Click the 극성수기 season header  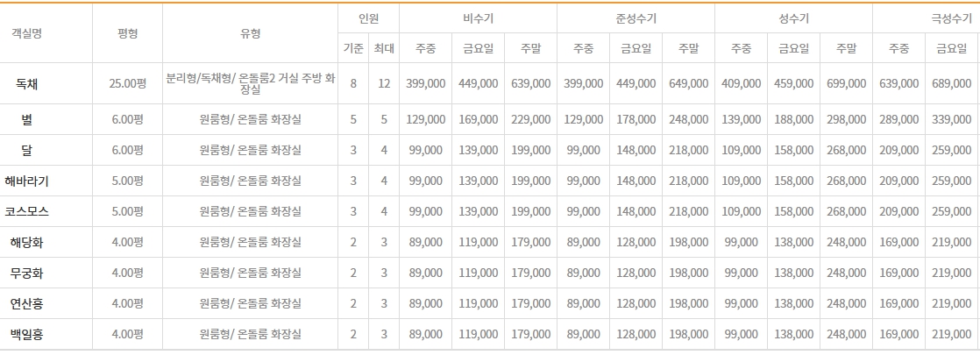[950, 18]
